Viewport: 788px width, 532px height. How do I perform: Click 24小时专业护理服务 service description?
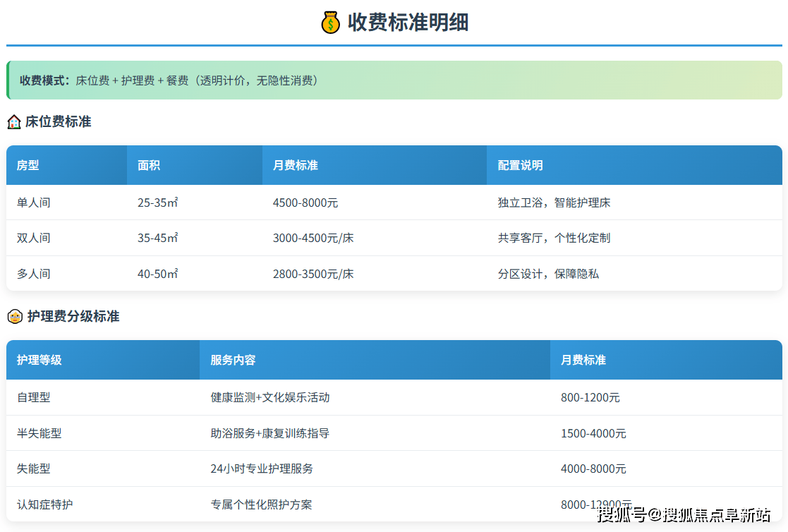(260, 468)
